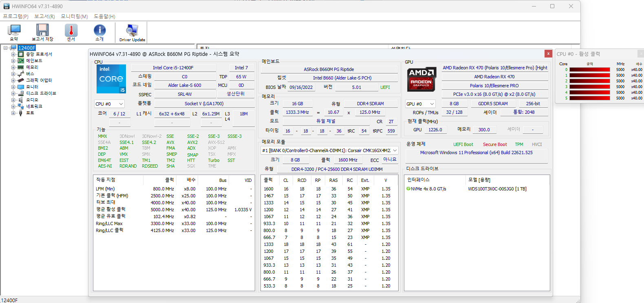Expand the 메인보드 tree node

point(13,61)
